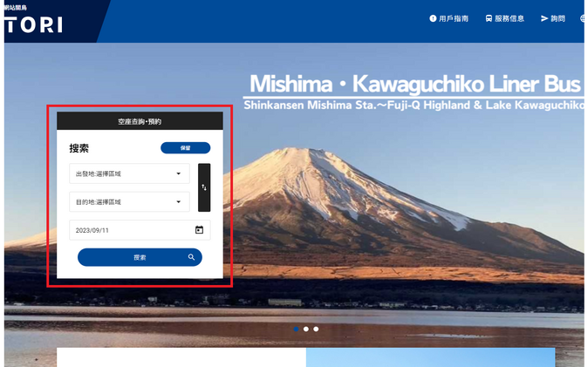Open the 詢問 menu item
This screenshot has height=367, width=588.
(558, 18)
